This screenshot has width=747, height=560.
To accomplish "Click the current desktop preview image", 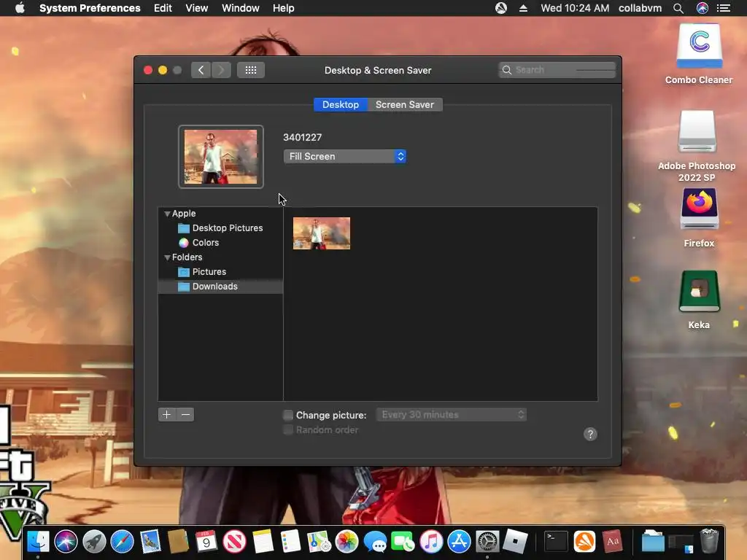I will click(x=220, y=157).
